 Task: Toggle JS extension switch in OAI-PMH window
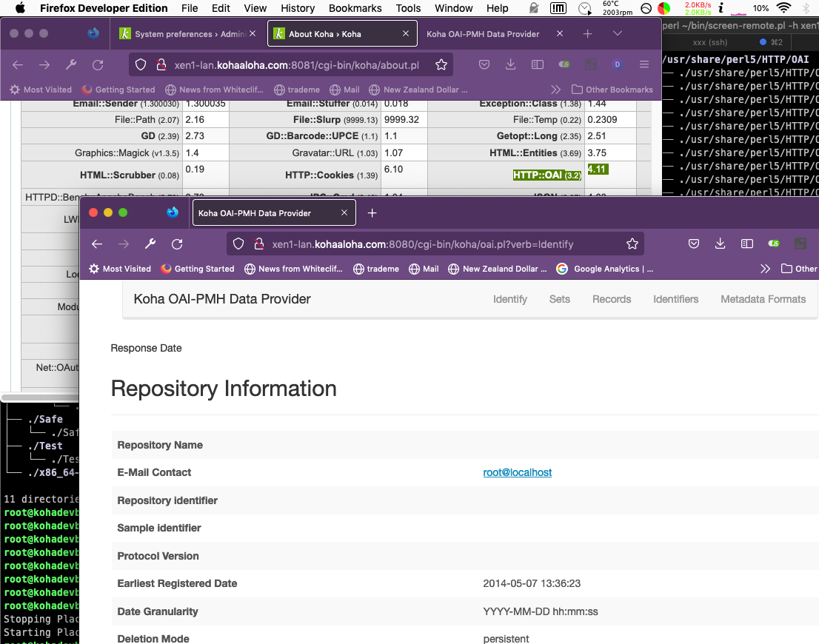coord(774,244)
